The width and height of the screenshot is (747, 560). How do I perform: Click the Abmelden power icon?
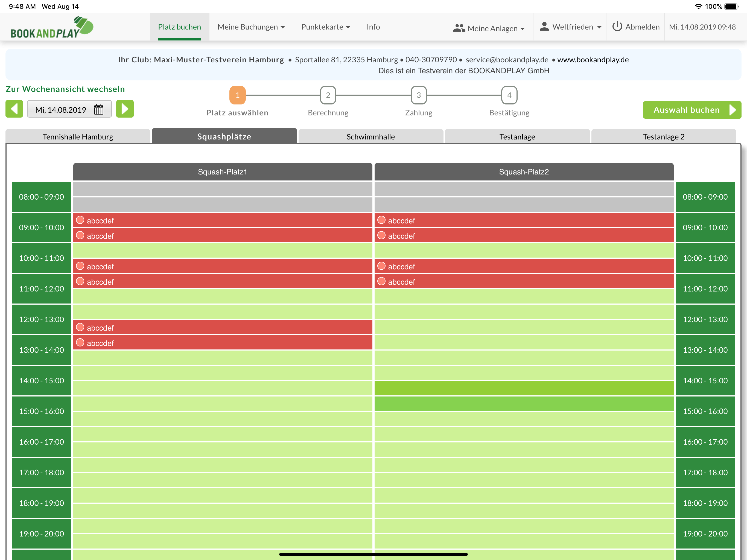point(617,27)
